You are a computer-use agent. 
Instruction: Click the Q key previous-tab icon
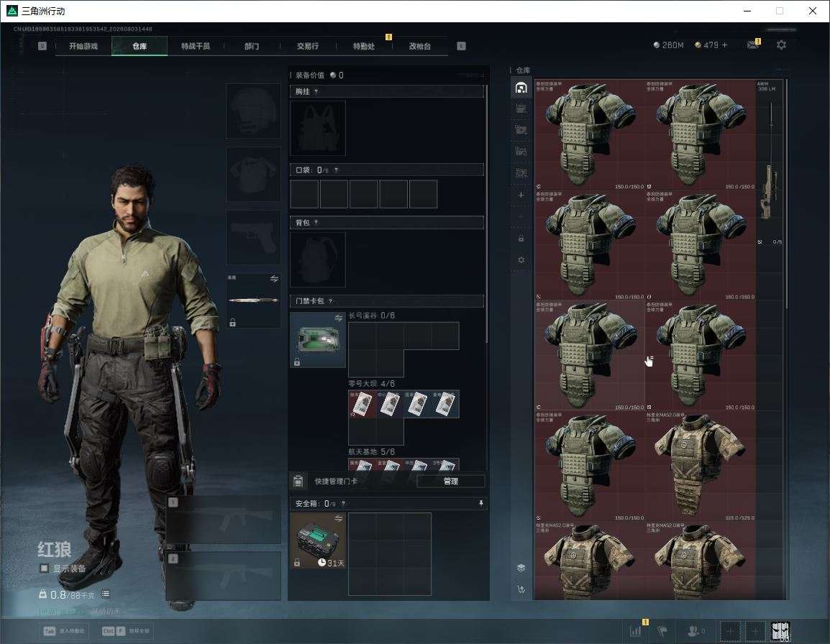coord(42,46)
